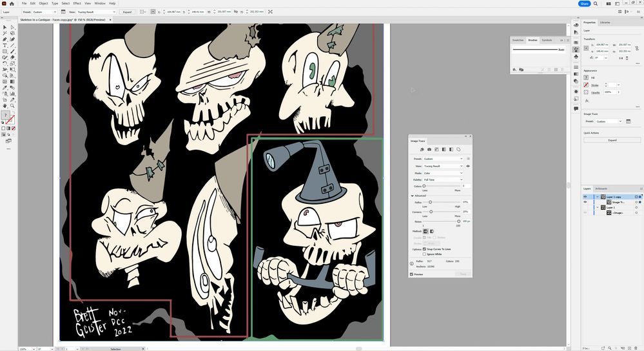This screenshot has height=351, width=644.
Task: Click the Opacity link in Appearance
Action: point(596,92)
